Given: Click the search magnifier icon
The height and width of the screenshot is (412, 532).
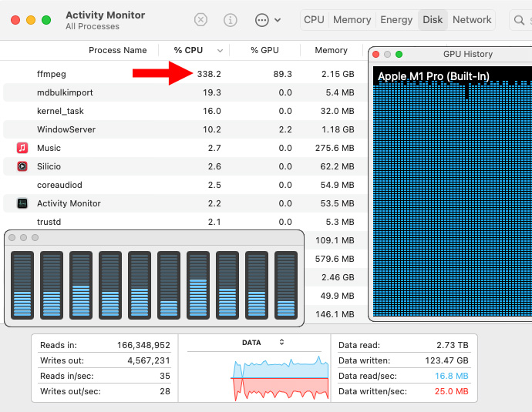Looking at the screenshot, I should click(519, 20).
